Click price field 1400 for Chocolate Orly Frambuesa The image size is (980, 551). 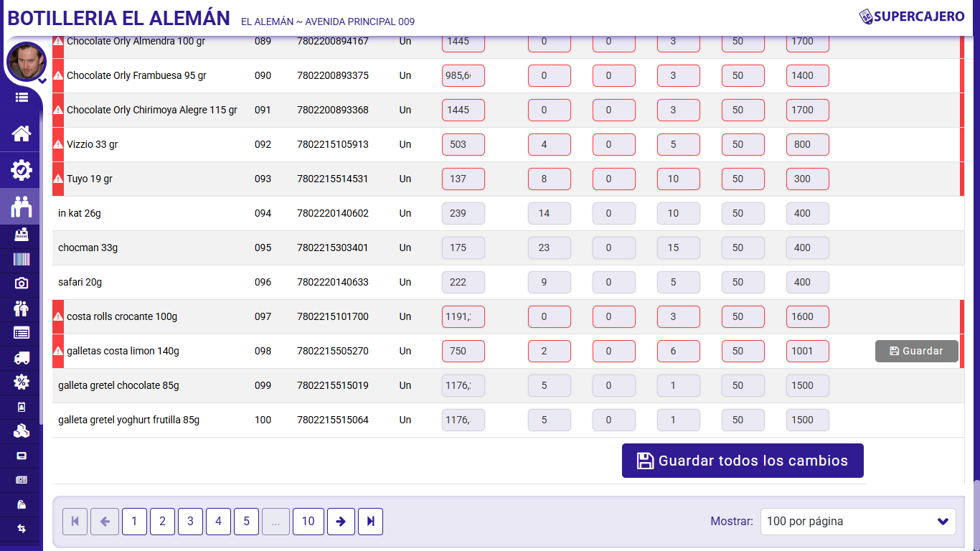click(808, 75)
